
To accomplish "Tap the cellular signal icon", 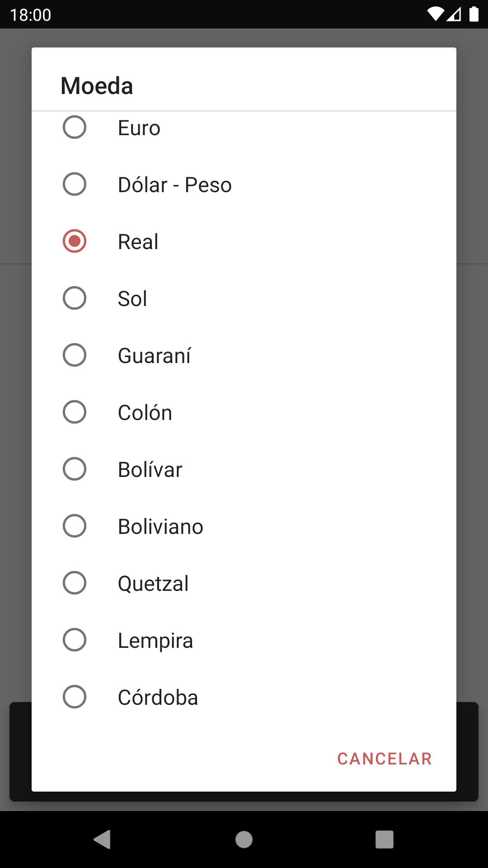I will pyautogui.click(x=454, y=14).
